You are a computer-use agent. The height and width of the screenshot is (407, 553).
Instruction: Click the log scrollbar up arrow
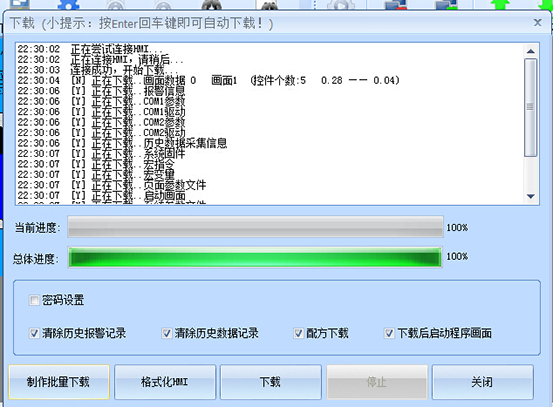click(530, 51)
